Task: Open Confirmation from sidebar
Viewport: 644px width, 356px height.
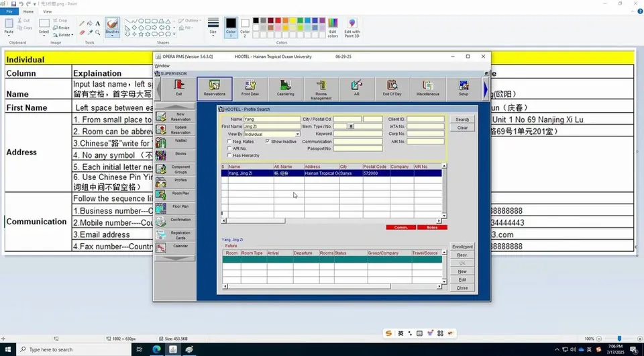Action: (x=175, y=222)
